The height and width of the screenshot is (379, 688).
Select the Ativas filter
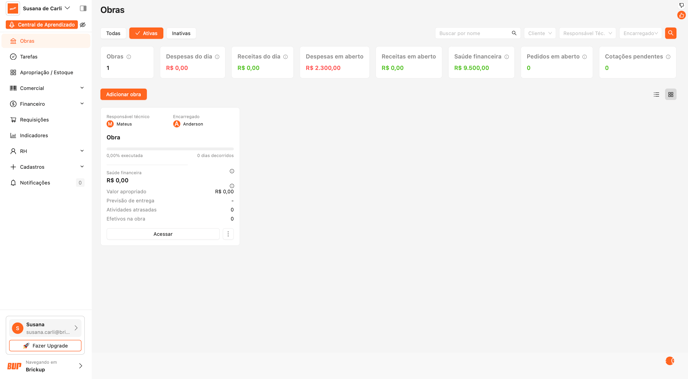coord(146,33)
